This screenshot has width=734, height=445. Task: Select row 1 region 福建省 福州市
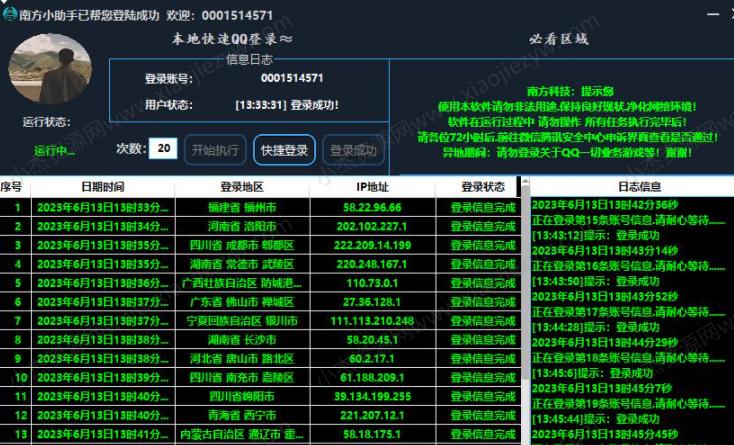point(242,208)
